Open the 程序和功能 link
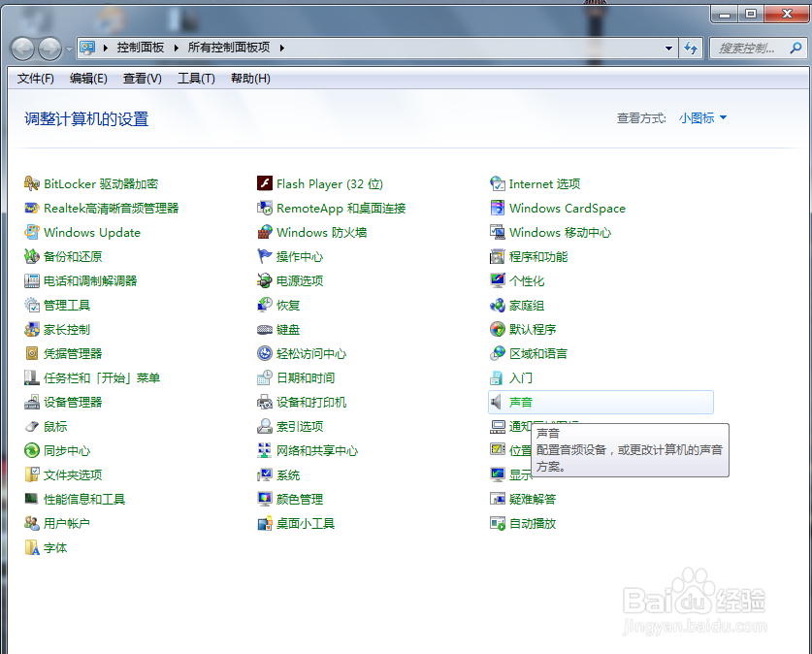812x654 pixels. click(538, 257)
